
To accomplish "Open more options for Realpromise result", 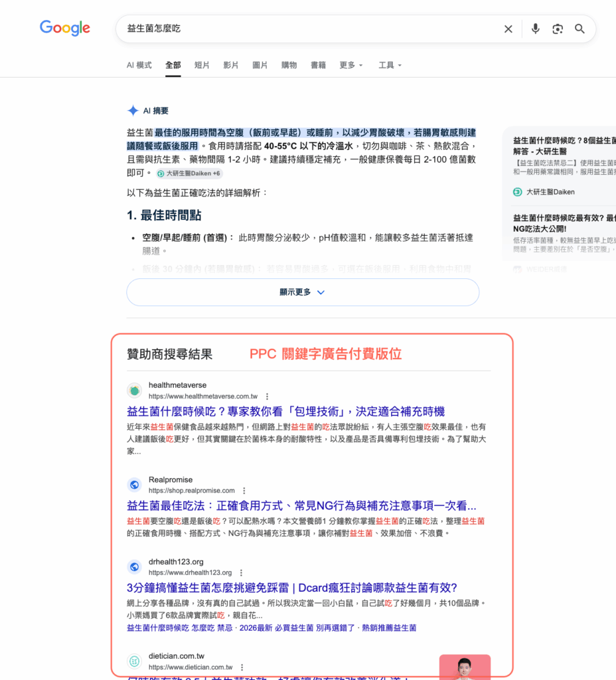I will [x=244, y=491].
